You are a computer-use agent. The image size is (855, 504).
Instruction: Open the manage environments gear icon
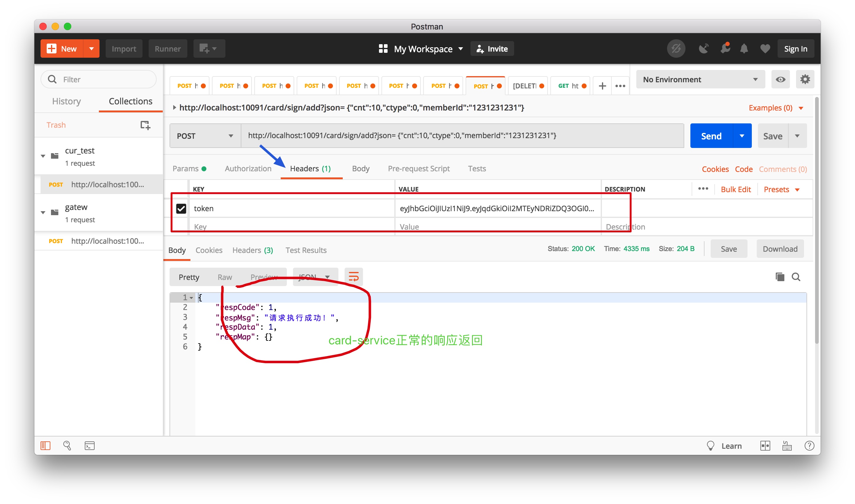805,79
